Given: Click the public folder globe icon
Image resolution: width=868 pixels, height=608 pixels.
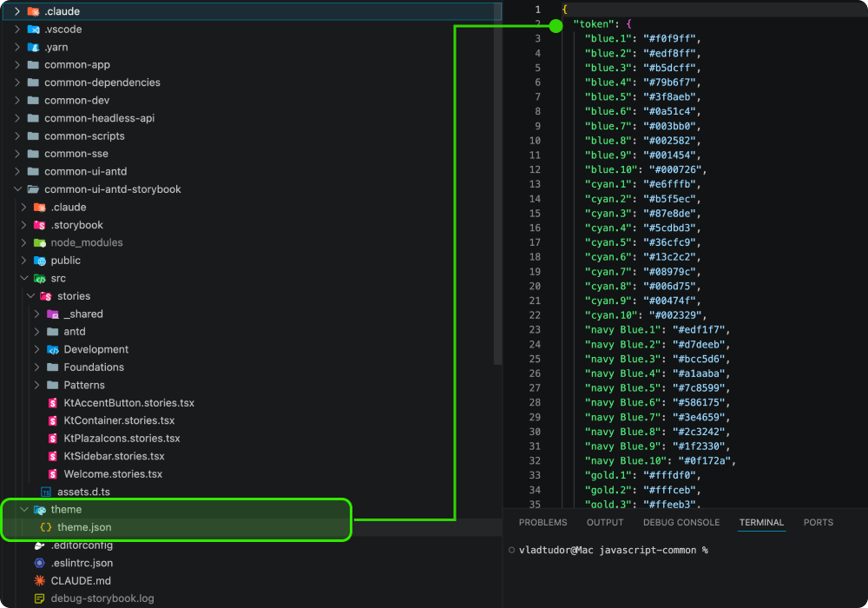Looking at the screenshot, I should 39,261.
